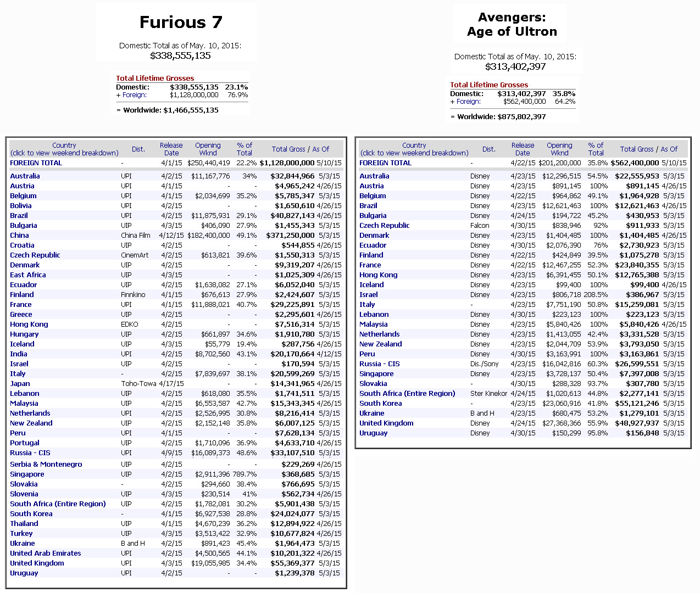Sort Furious 7 table by Release Date
Viewport: 700px width, 593px height.
pyautogui.click(x=171, y=149)
